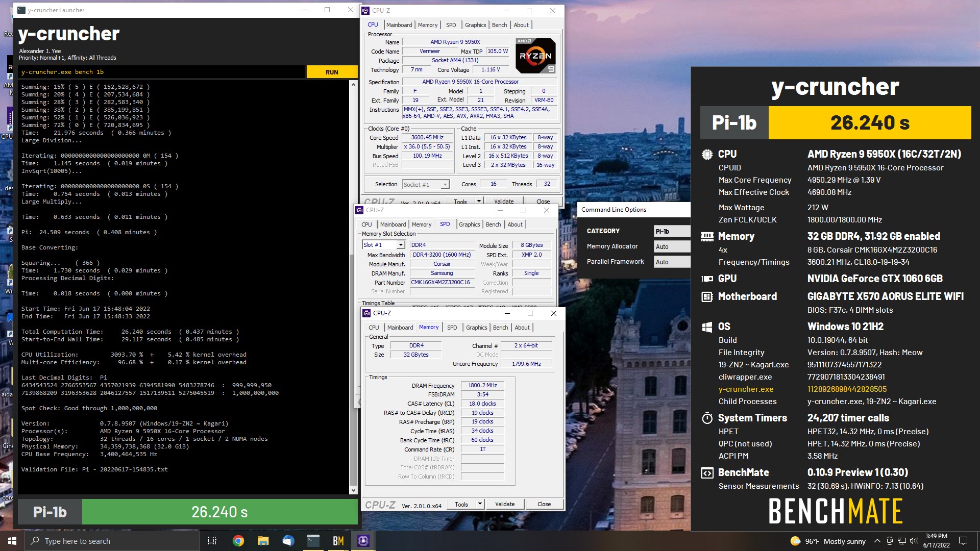Expand the Slot #1 memory slot dropdown
This screenshot has width=980, height=551.
click(x=401, y=245)
